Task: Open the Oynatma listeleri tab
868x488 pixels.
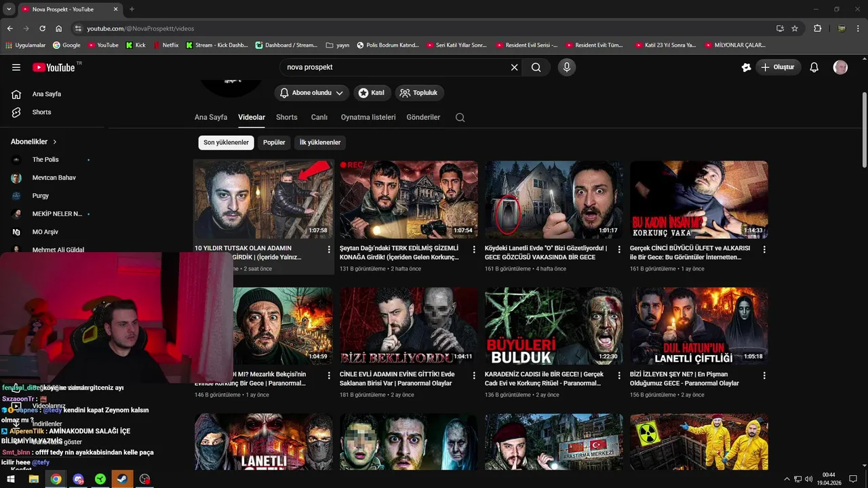Action: [x=368, y=117]
